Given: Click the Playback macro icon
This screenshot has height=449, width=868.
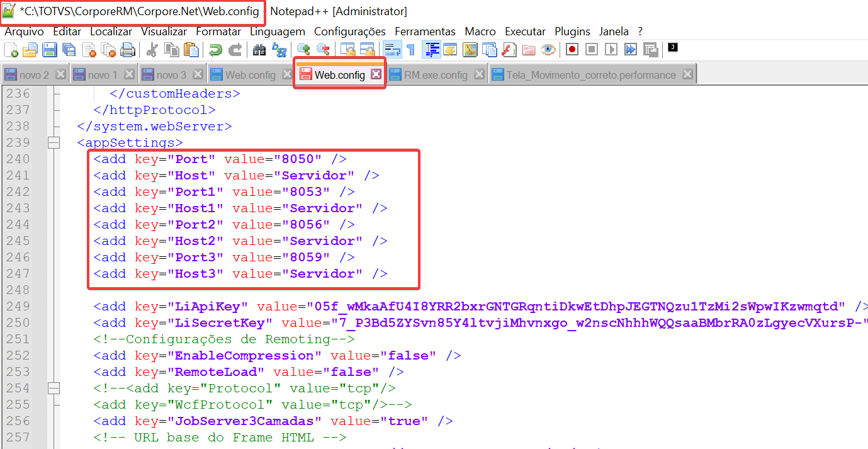Looking at the screenshot, I should (x=611, y=49).
